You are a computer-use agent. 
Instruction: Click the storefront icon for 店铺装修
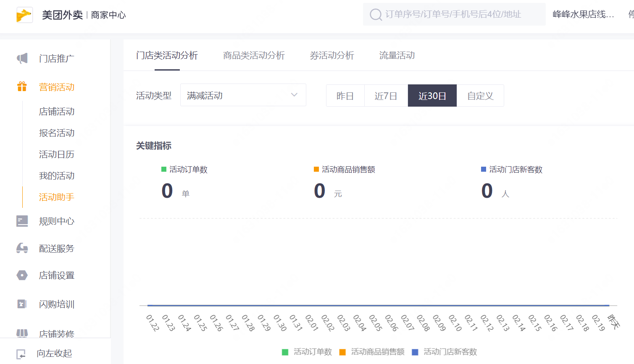tap(22, 333)
